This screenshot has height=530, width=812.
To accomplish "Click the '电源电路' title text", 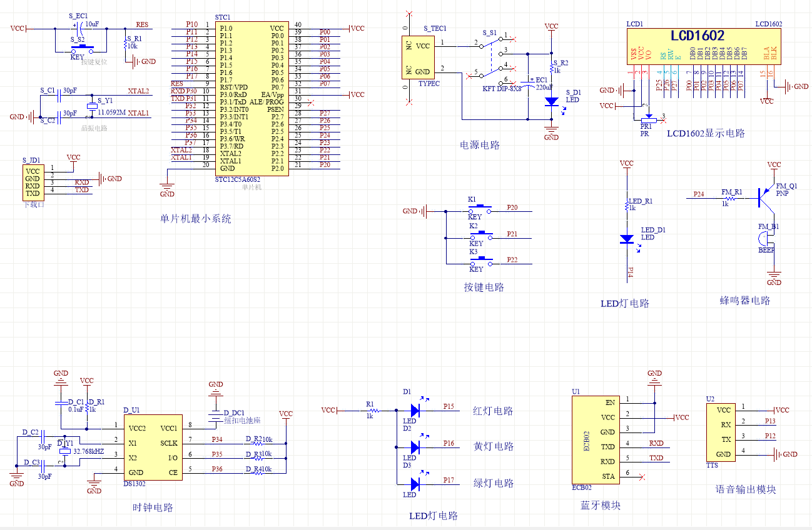I will (x=480, y=145).
